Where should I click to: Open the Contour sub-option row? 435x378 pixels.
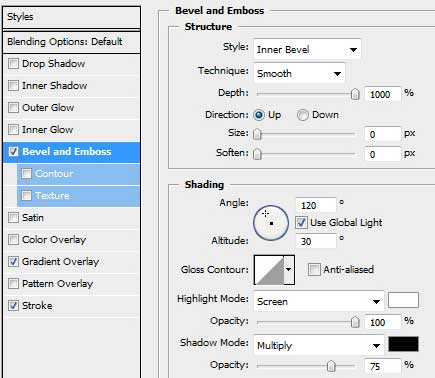point(79,174)
